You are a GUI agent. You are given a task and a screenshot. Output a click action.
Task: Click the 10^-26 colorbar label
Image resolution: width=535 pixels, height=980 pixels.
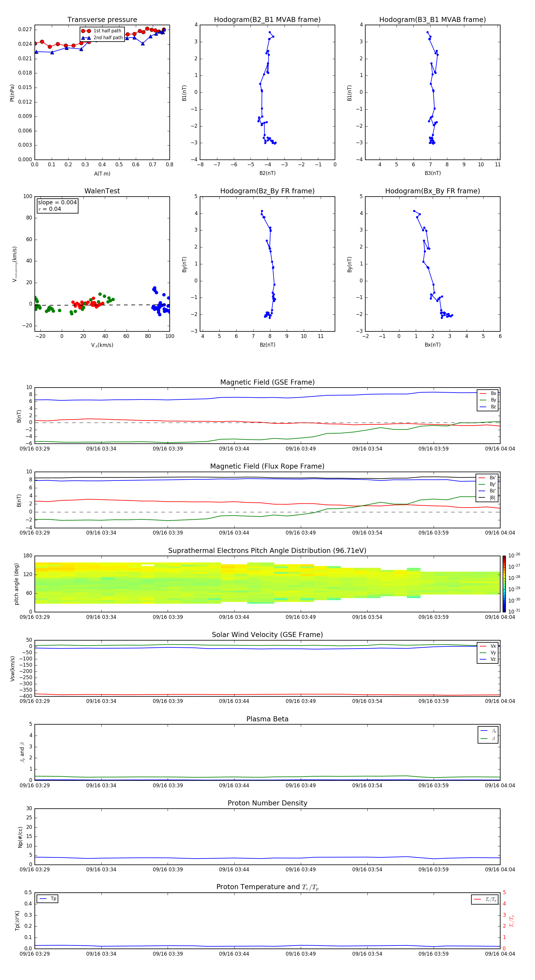point(514,555)
